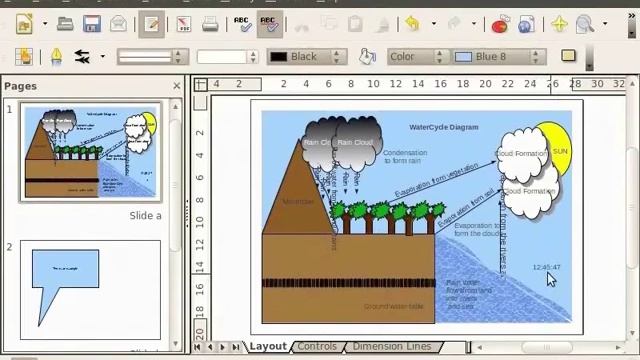Click the Pages panel scroll down arrow

pos(176,344)
